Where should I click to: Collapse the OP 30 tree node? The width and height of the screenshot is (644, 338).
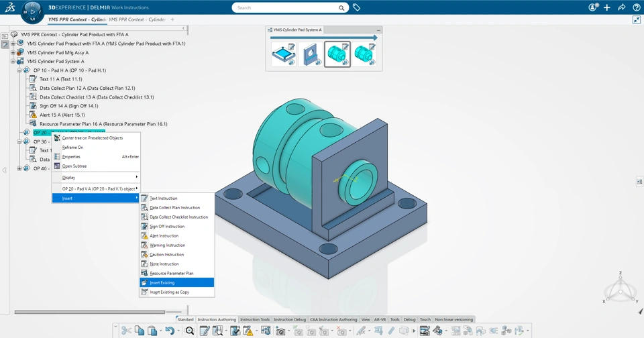pyautogui.click(x=19, y=142)
